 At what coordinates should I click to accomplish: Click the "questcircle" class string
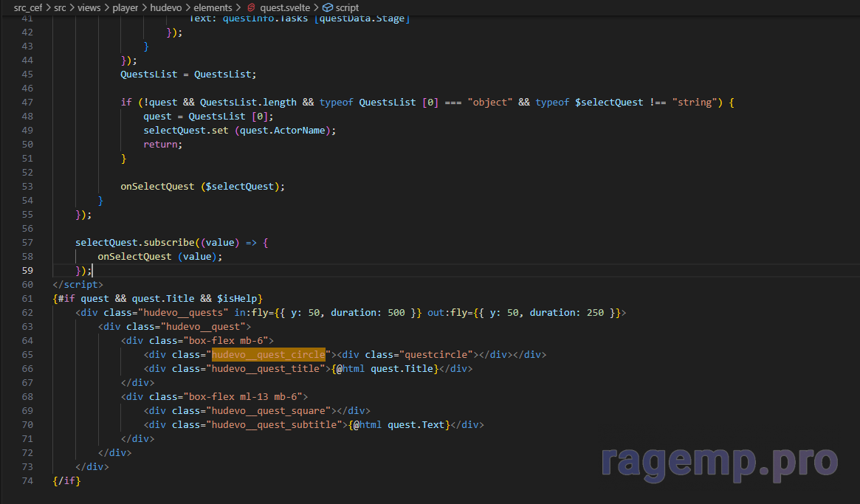click(x=440, y=355)
